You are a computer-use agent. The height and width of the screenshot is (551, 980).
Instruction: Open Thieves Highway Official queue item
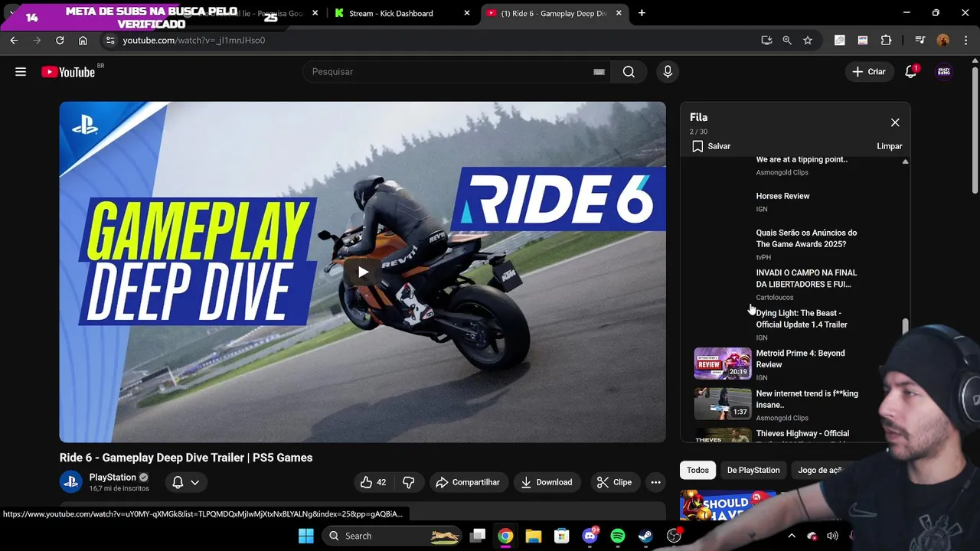pyautogui.click(x=802, y=434)
